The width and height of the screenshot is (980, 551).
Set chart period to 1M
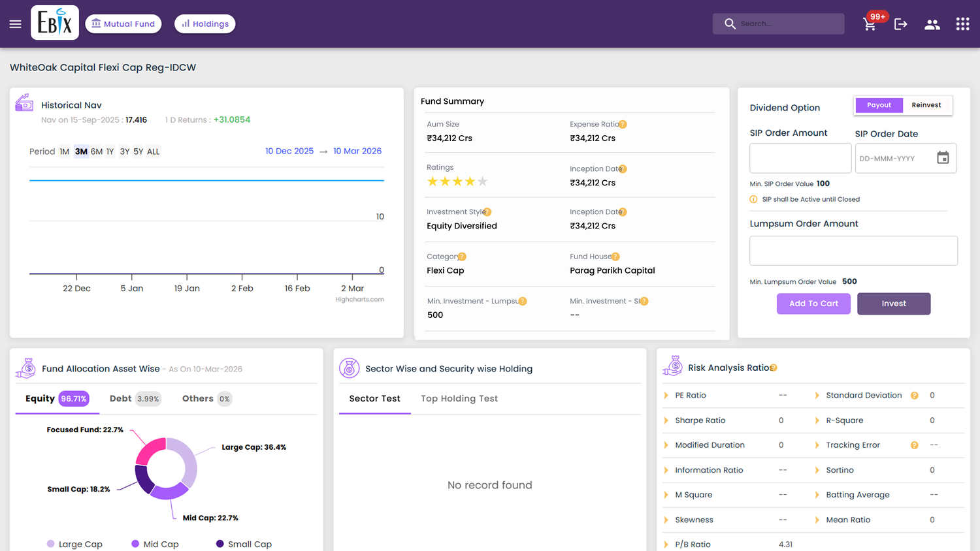(65, 151)
